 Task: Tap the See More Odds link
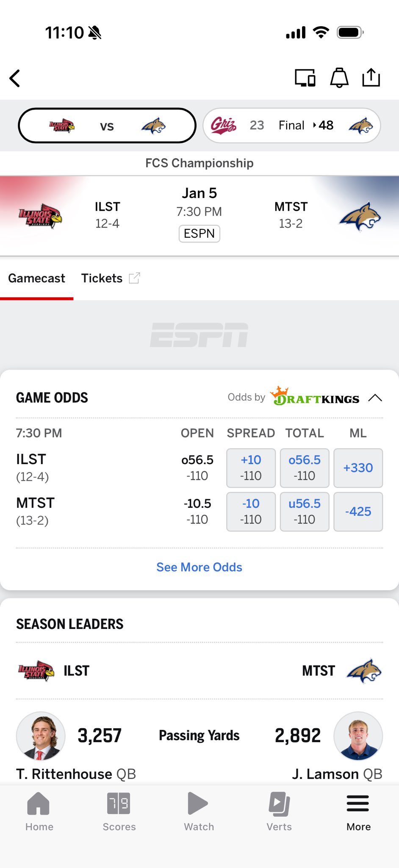(199, 567)
